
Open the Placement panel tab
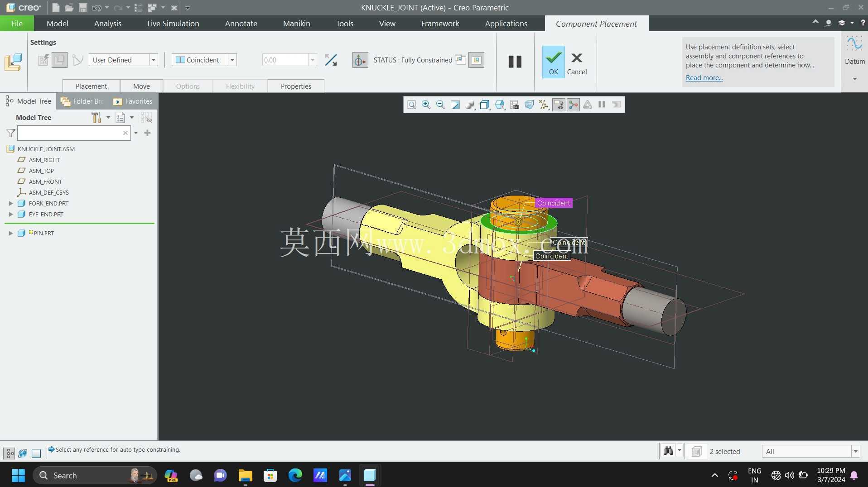[91, 86]
